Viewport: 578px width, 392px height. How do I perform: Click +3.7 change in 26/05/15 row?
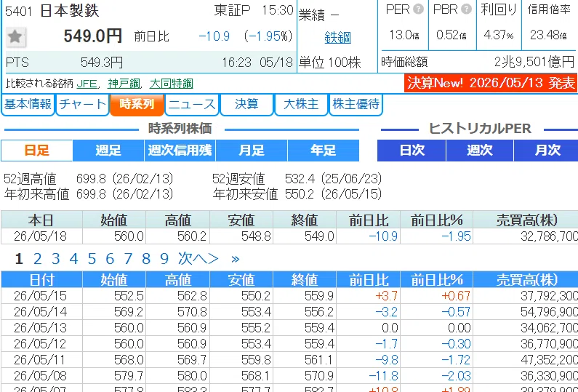click(386, 296)
